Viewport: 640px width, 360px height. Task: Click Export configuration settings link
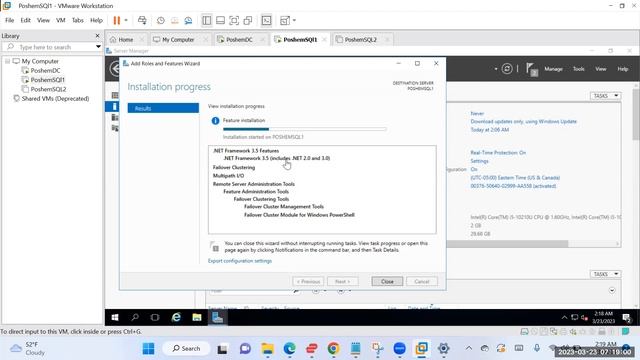(240, 261)
